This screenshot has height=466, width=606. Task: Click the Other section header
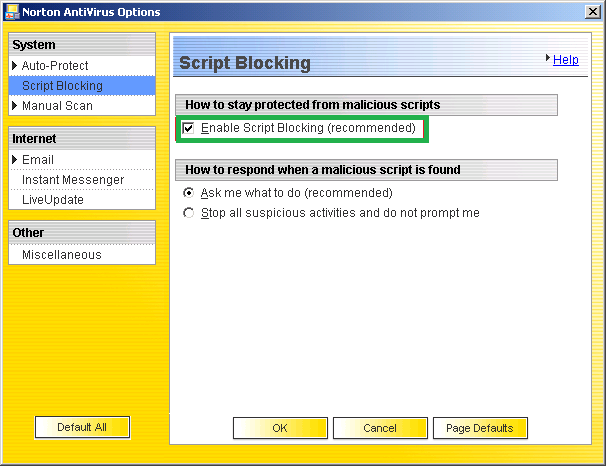(x=82, y=233)
